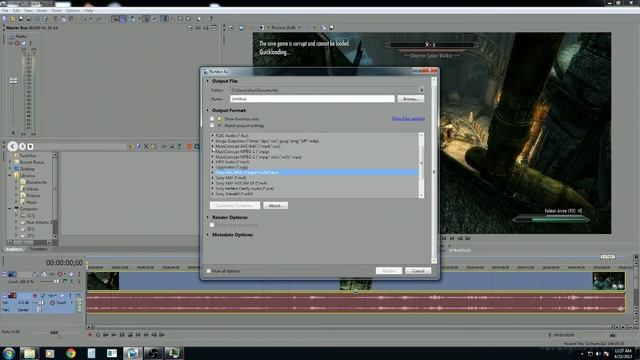640x360 pixels.
Task: Open Windows Start menu
Action: (x=9, y=353)
